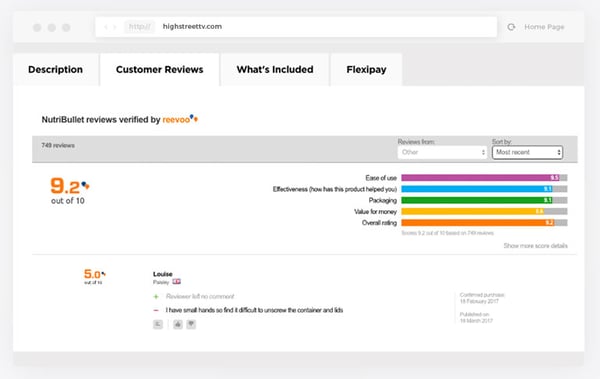
Task: Click the Published on date text
Action: click(x=476, y=317)
